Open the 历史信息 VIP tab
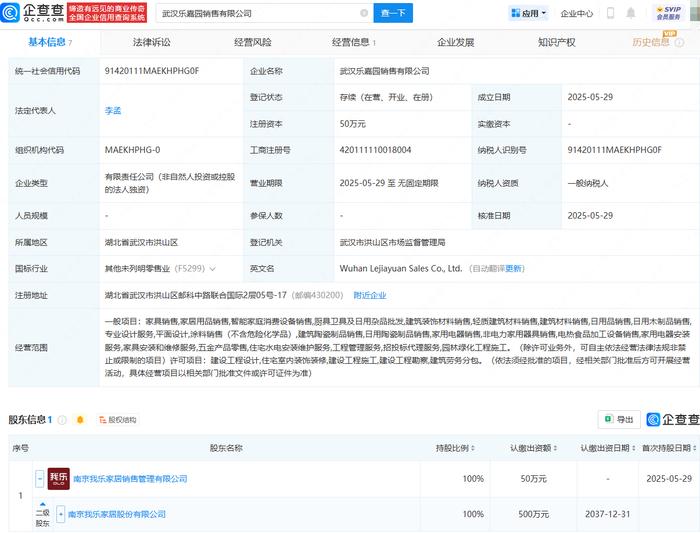Image resolution: width=700 pixels, height=533 pixels. pyautogui.click(x=651, y=42)
